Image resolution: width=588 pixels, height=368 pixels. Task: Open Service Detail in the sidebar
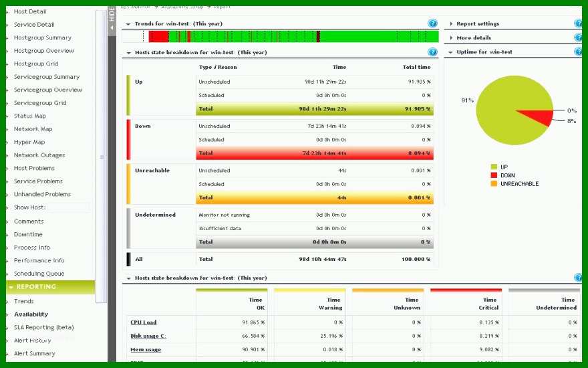click(x=34, y=25)
